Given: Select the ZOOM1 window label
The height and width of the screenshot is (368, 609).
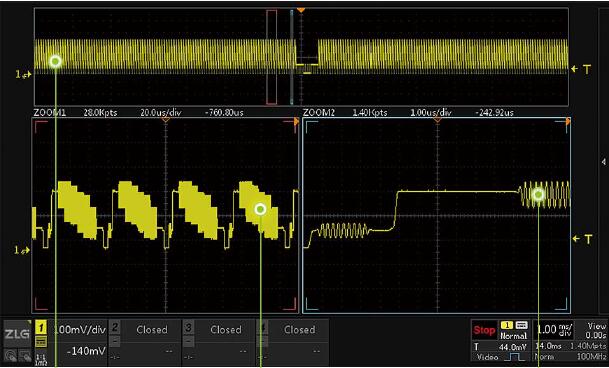Looking at the screenshot, I should click(49, 113).
